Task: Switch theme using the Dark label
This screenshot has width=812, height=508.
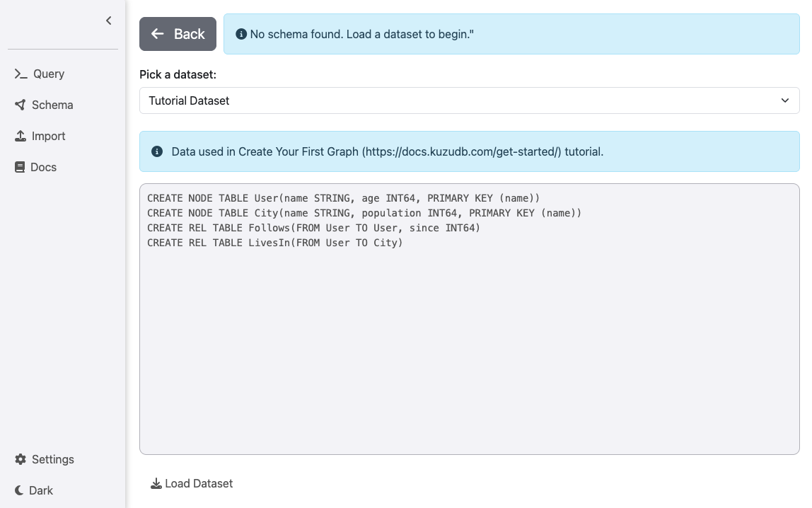Action: point(41,490)
